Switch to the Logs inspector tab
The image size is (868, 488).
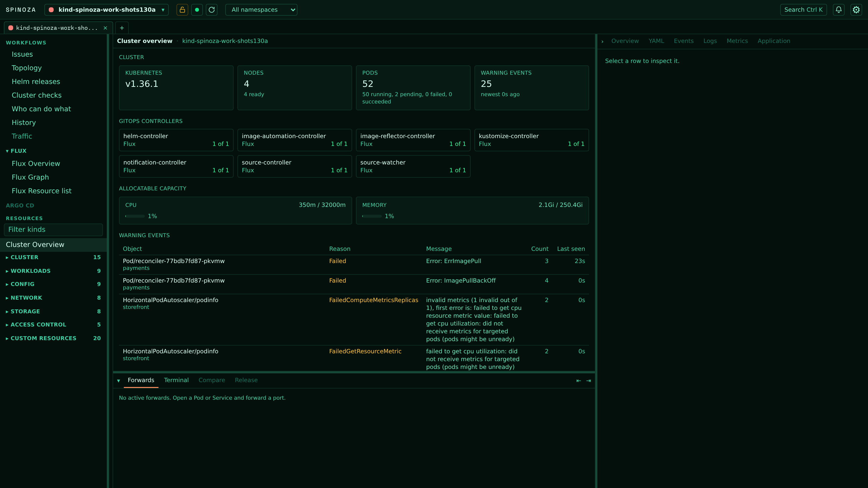pos(710,41)
